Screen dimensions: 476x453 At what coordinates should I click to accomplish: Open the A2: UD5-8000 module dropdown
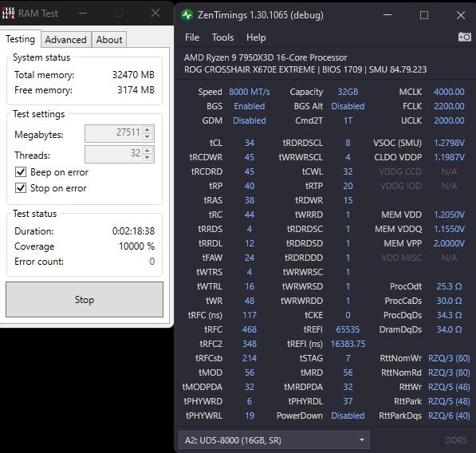[x=274, y=440]
